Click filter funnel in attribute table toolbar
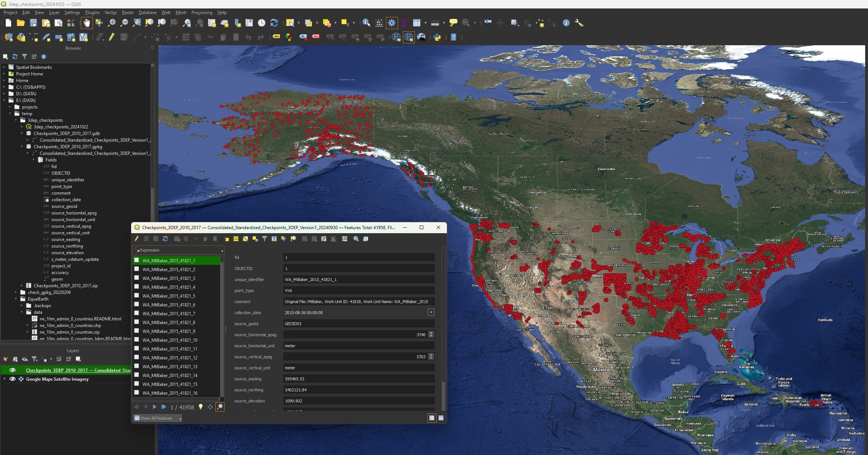868x455 pixels. tap(265, 239)
